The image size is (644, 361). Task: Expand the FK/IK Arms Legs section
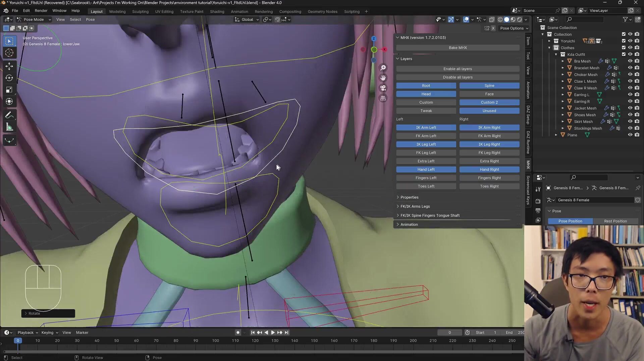(415, 206)
